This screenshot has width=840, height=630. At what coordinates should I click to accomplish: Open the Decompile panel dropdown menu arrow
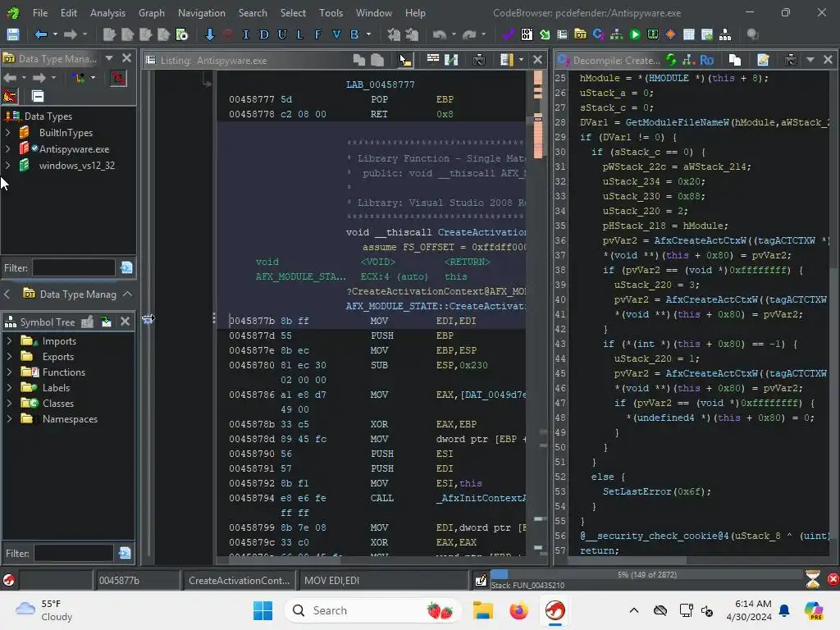810,60
